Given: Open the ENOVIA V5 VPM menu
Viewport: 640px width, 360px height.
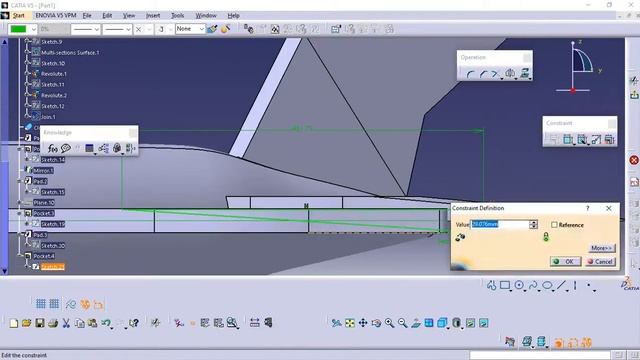Looking at the screenshot, I should point(56,16).
